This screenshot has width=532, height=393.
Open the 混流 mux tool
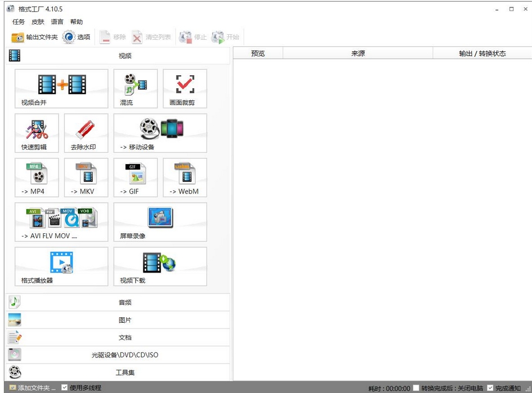click(x=135, y=89)
